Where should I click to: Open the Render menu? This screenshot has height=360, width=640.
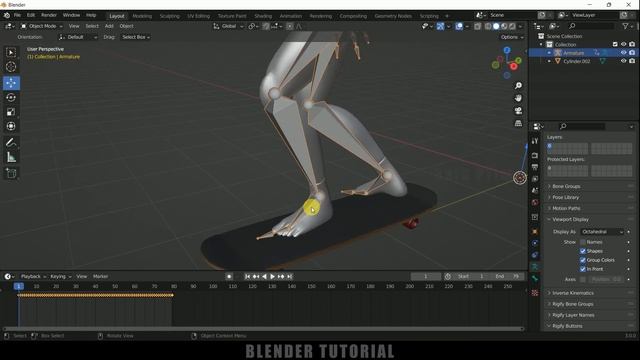(x=49, y=15)
